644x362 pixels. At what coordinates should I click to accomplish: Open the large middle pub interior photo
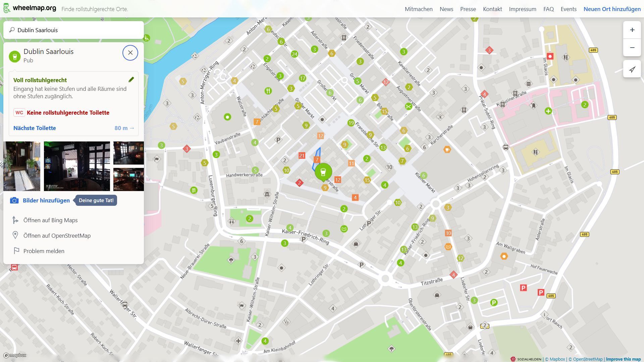[x=77, y=166]
